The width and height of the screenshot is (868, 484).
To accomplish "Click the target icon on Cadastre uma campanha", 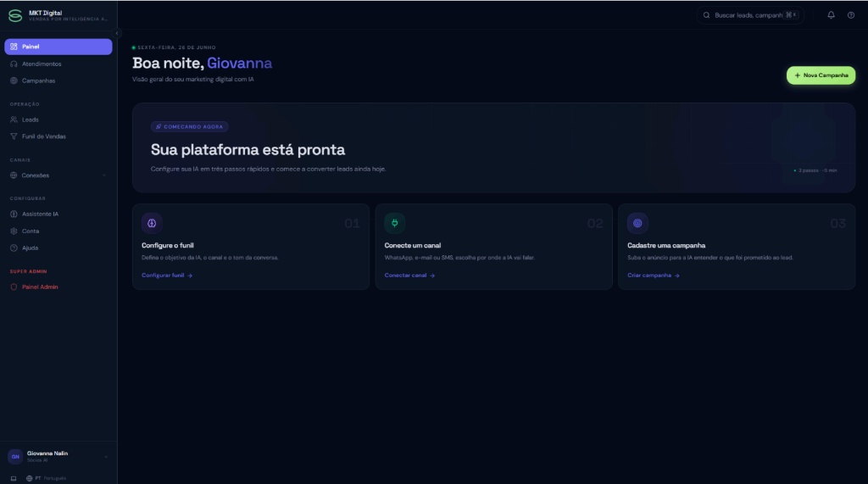I will click(x=637, y=223).
